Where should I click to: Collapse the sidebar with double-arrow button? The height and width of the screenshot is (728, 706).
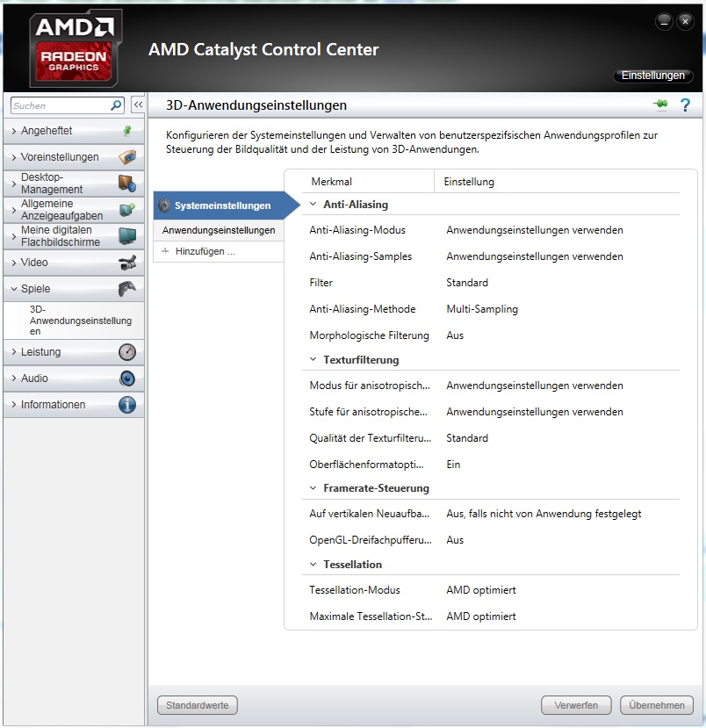click(x=138, y=105)
